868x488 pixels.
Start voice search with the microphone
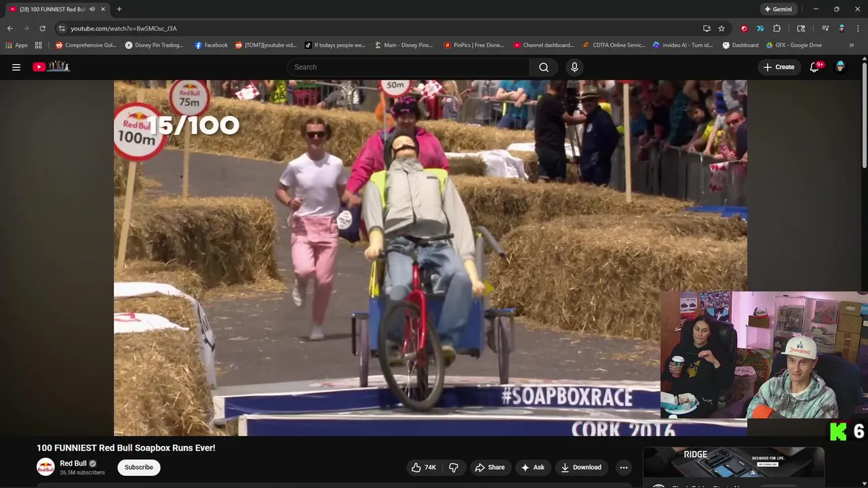[574, 67]
